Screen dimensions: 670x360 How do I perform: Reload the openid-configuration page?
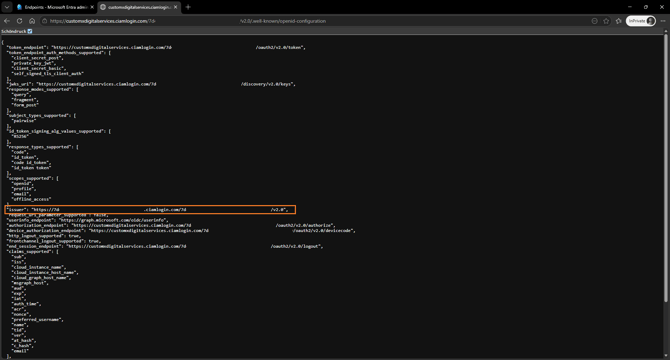tap(19, 21)
